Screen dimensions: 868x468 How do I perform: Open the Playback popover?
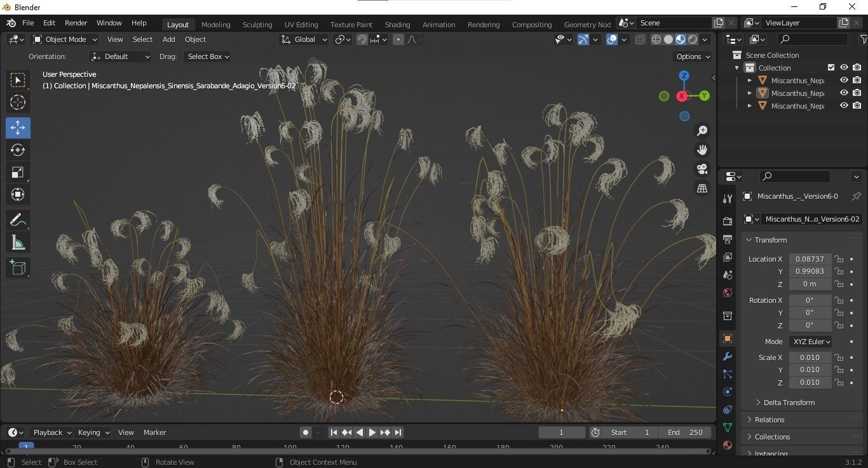click(51, 432)
